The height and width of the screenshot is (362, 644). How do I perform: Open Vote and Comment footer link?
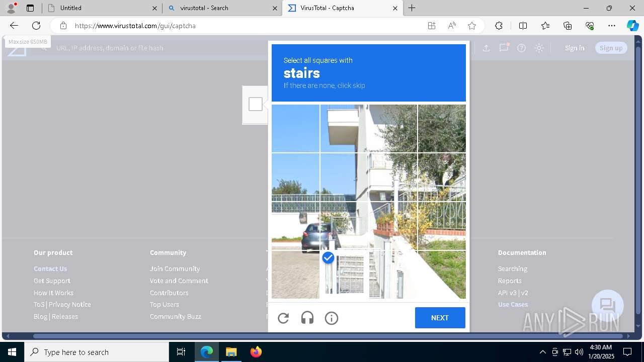179,281
